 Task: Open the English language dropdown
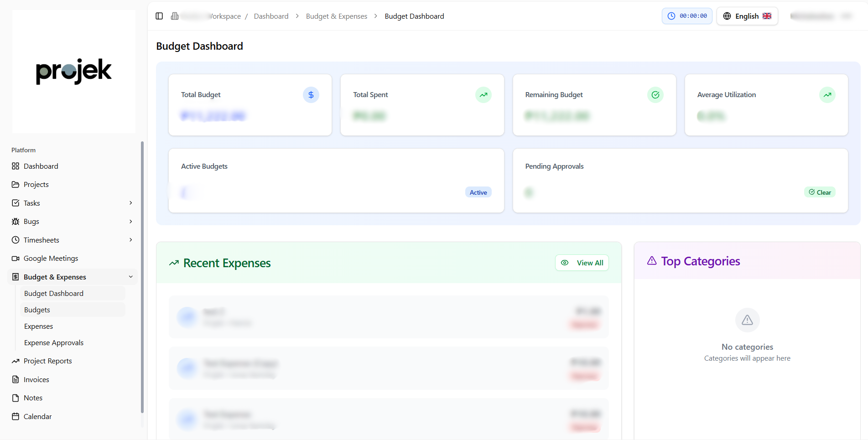pyautogui.click(x=747, y=16)
